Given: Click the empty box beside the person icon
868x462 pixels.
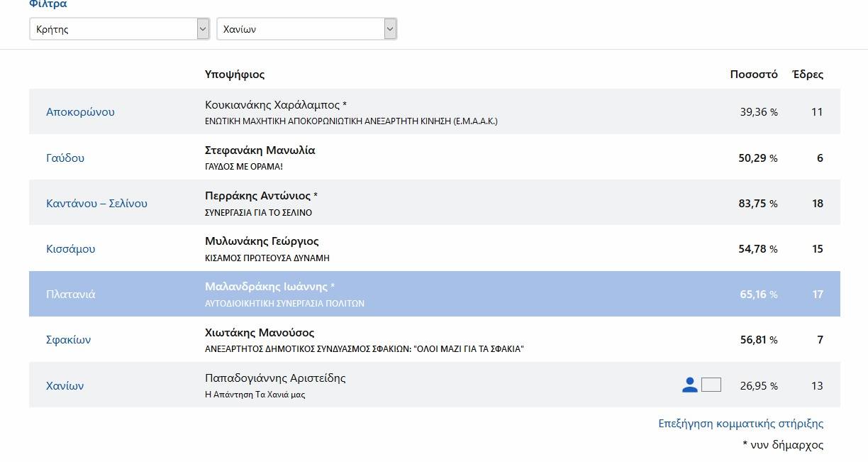Looking at the screenshot, I should tap(711, 385).
